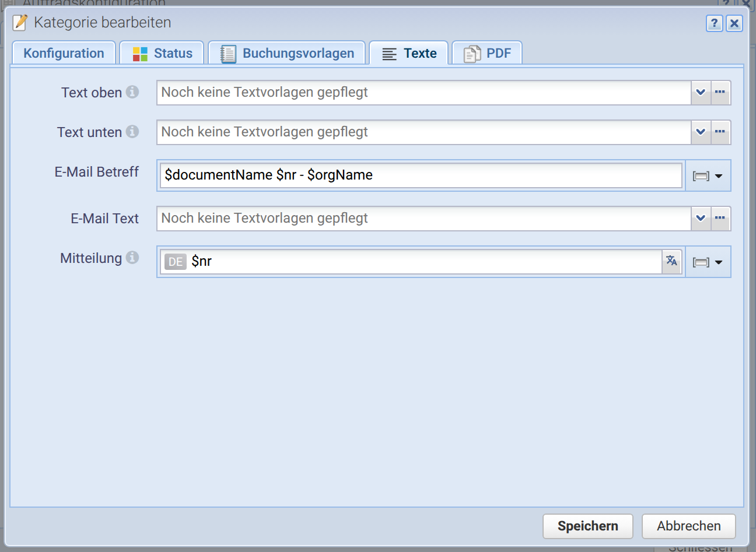756x552 pixels.
Task: Open the help question mark icon
Action: (714, 23)
